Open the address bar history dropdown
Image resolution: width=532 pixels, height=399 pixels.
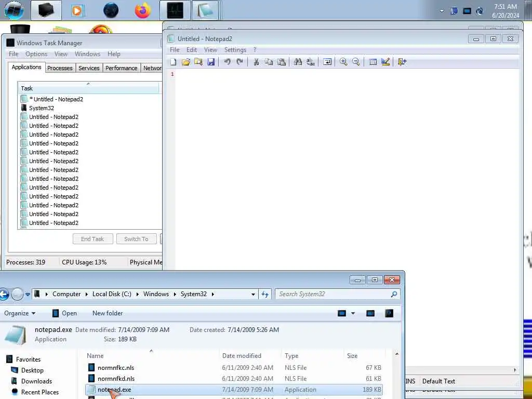253,294
